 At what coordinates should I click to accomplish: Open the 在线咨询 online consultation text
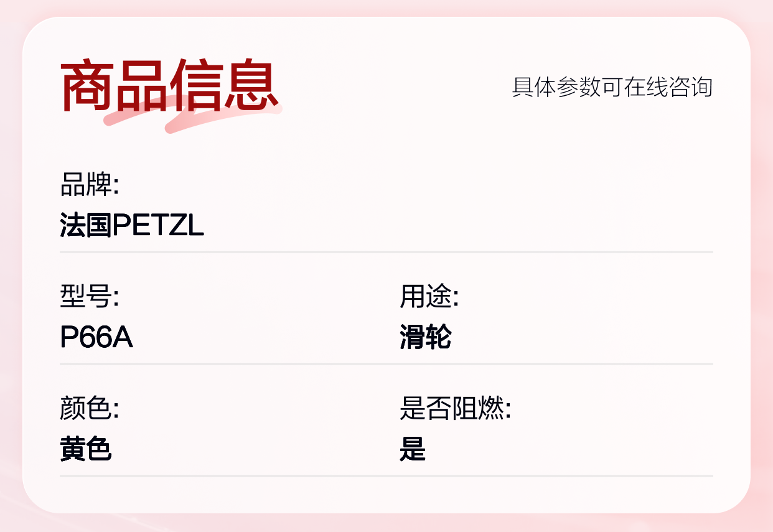pos(668,87)
